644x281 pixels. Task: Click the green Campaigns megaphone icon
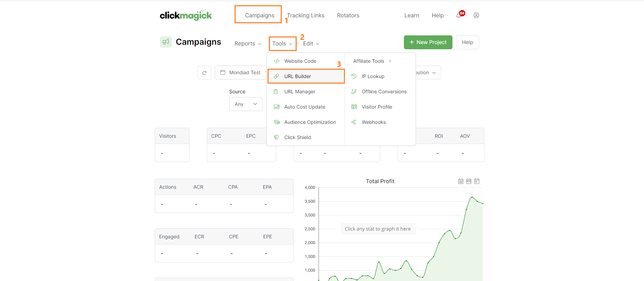(166, 42)
